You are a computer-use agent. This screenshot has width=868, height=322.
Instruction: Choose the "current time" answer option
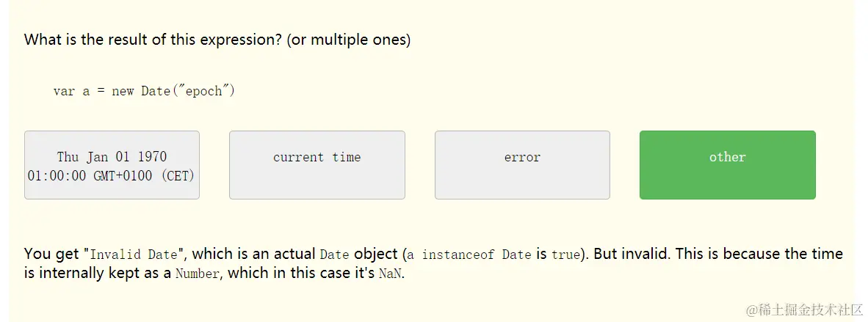coord(317,165)
